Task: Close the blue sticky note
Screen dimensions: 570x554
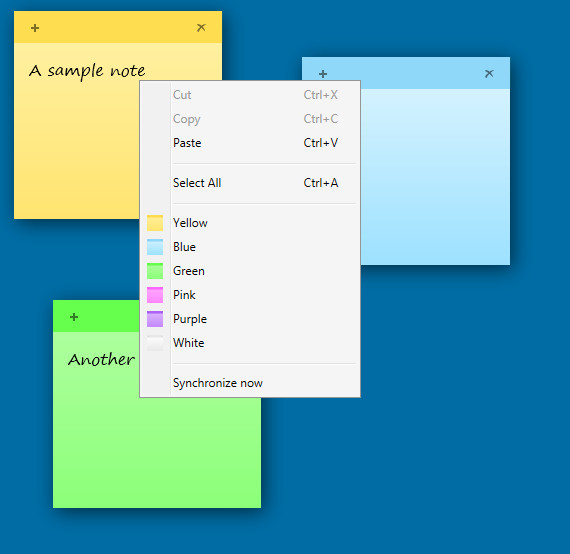Action: click(489, 74)
